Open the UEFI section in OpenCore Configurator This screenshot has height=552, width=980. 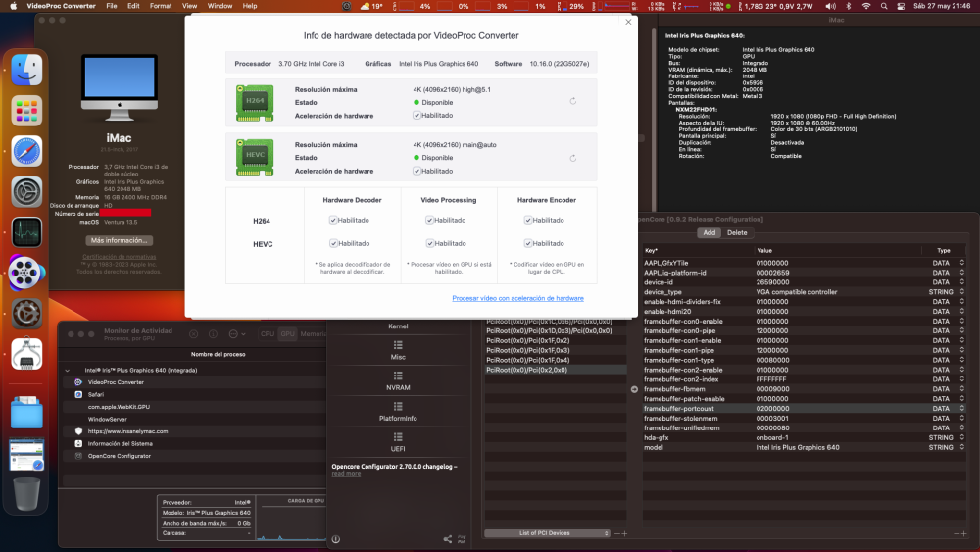[398, 442]
